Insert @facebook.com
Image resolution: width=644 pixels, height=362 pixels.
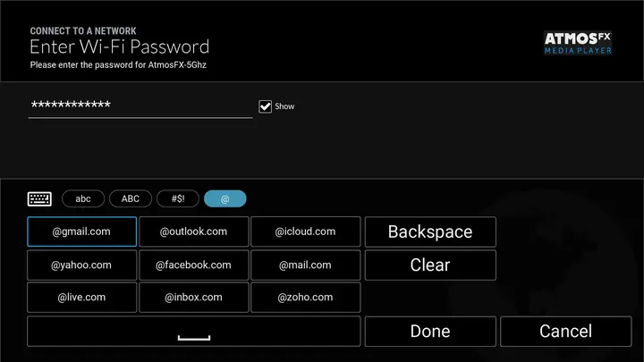pos(193,265)
